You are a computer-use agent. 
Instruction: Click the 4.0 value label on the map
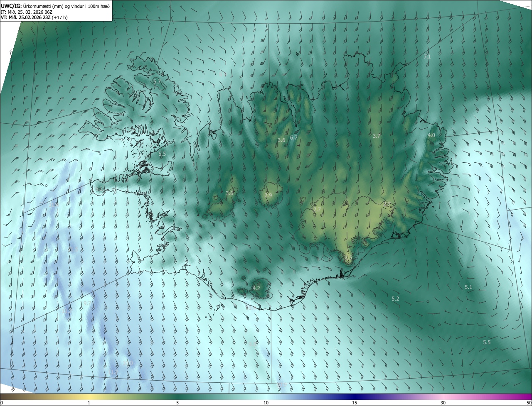click(x=431, y=135)
